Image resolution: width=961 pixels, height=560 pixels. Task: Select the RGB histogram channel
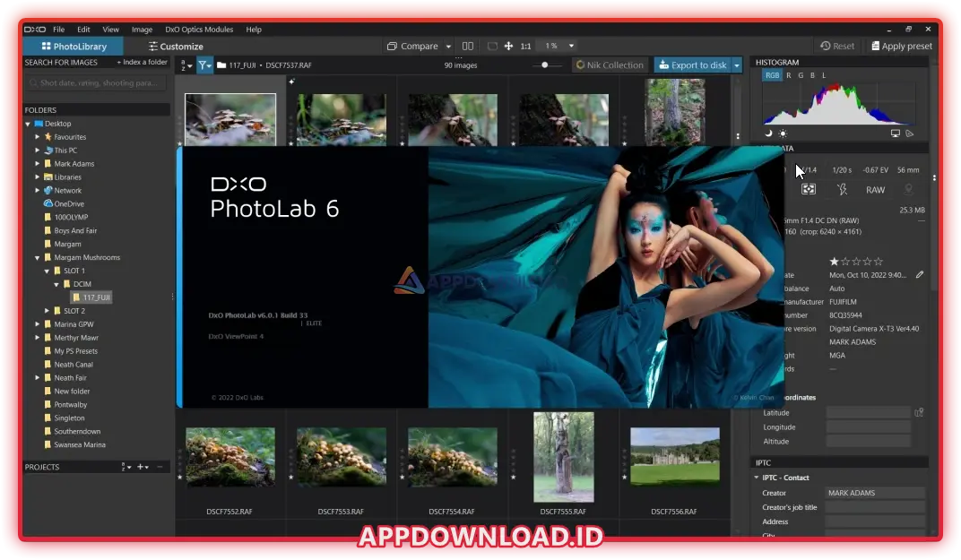pyautogui.click(x=772, y=75)
